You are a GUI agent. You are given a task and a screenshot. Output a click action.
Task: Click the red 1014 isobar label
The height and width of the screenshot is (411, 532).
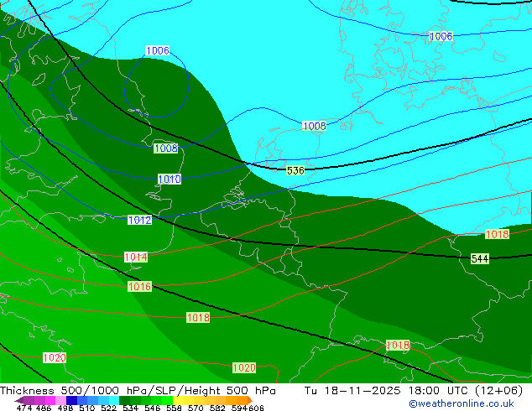(x=136, y=257)
